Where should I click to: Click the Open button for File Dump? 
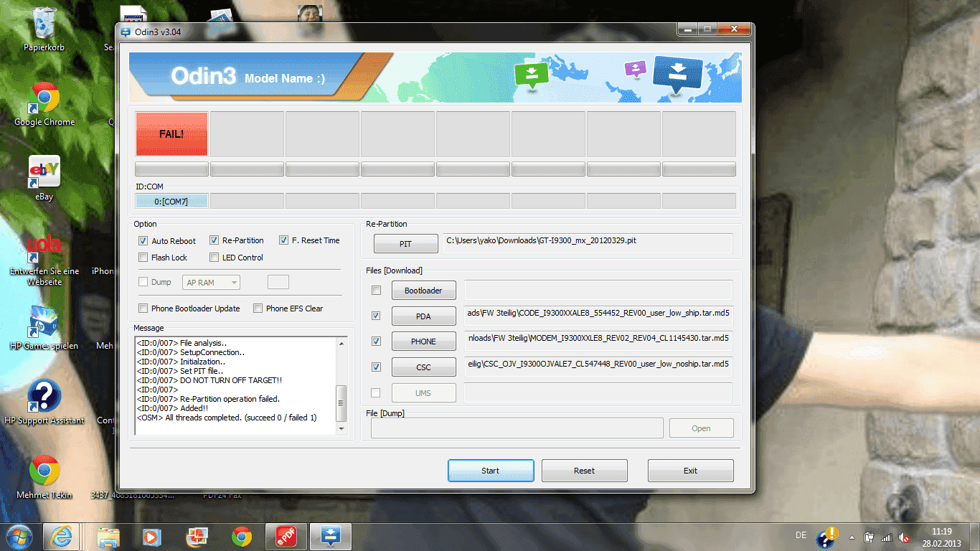[701, 428]
